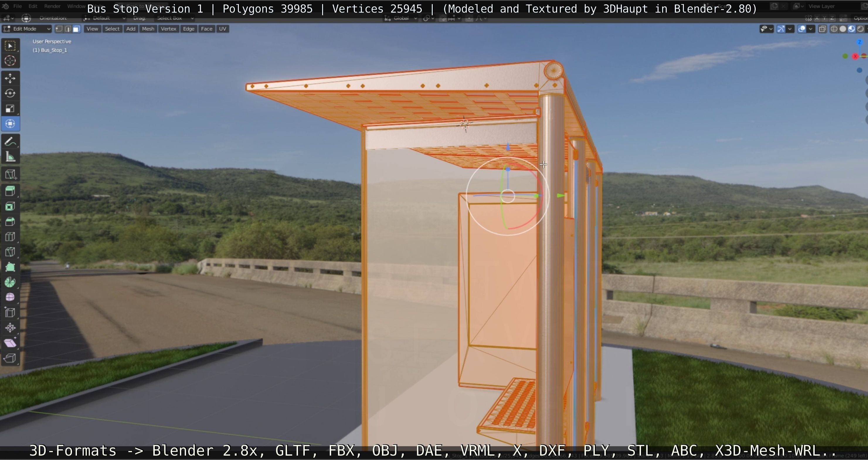The height and width of the screenshot is (460, 868).
Task: Open the Edge menu
Action: tap(189, 29)
